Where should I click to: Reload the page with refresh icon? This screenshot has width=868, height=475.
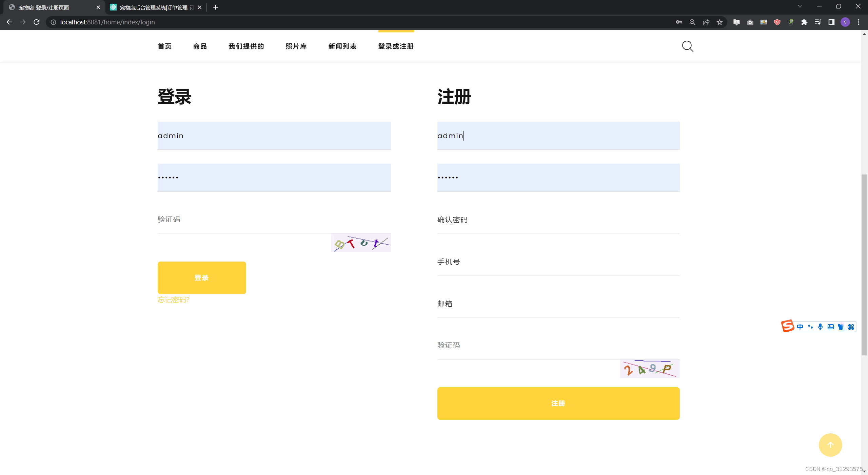pyautogui.click(x=37, y=22)
